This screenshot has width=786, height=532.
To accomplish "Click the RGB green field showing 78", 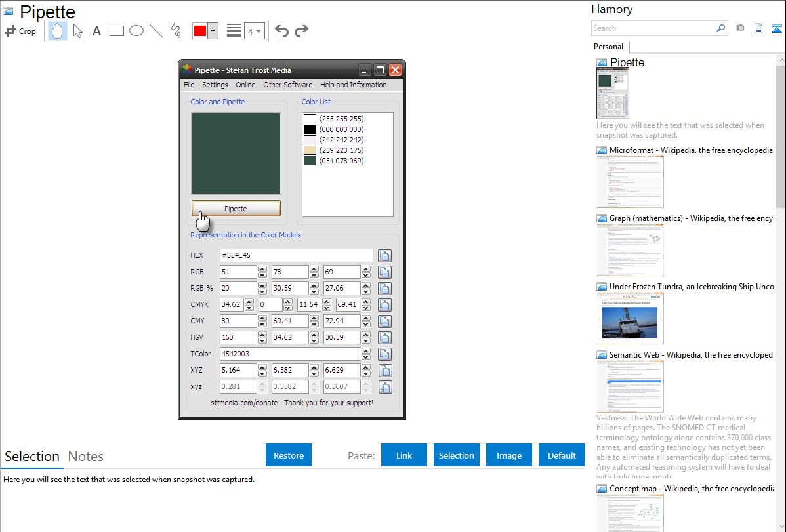I will [290, 272].
